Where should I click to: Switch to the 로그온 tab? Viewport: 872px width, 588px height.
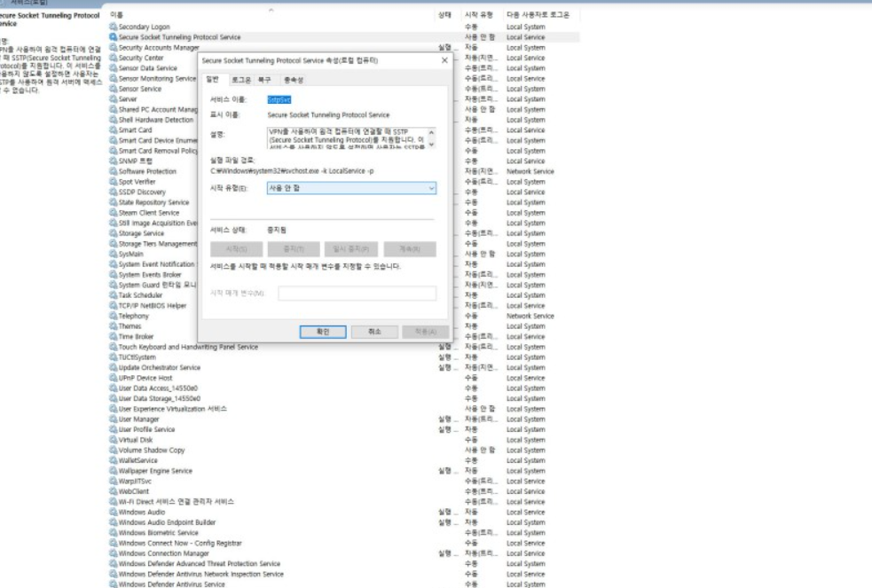[240, 80]
